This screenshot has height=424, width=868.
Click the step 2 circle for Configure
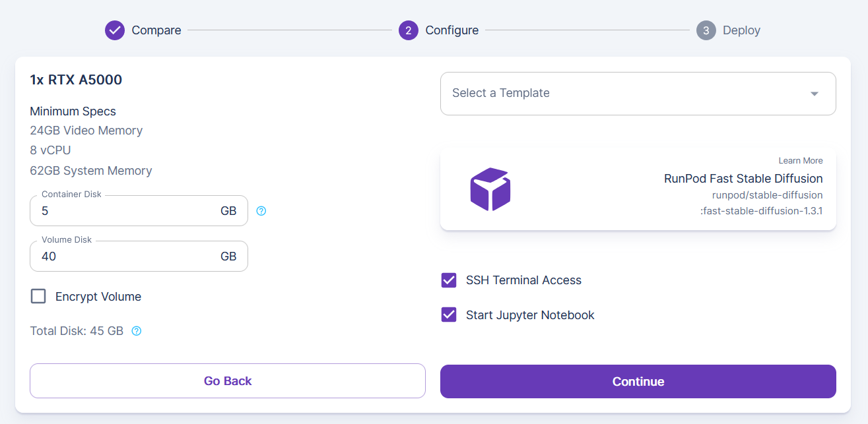(x=409, y=30)
